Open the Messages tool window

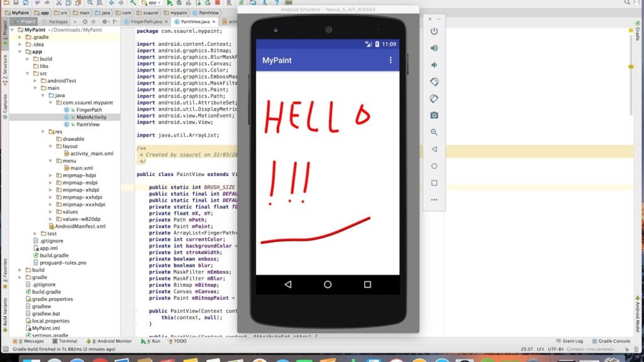pos(28,341)
